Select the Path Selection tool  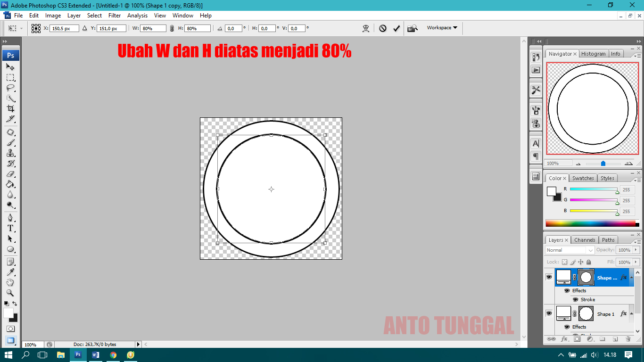coord(10,239)
